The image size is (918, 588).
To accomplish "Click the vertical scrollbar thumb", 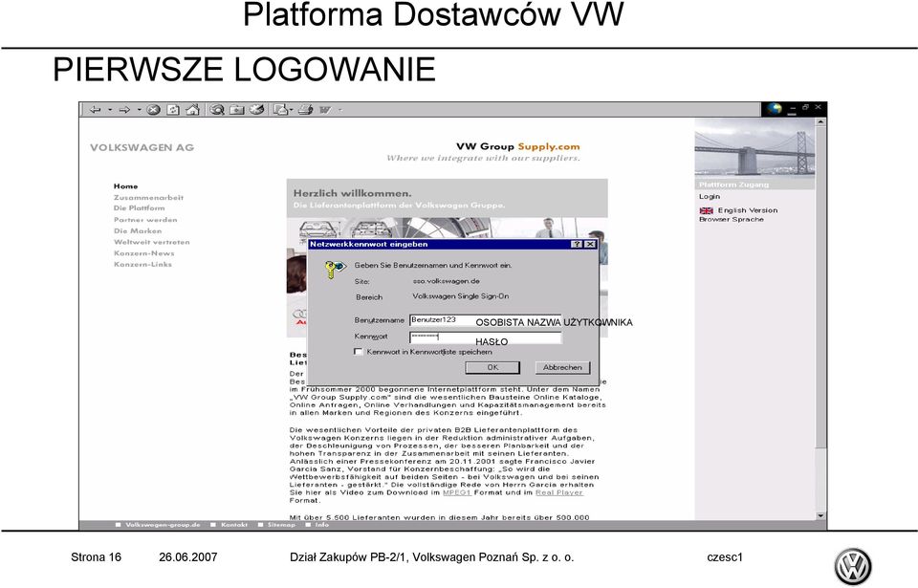I will pos(820,287).
